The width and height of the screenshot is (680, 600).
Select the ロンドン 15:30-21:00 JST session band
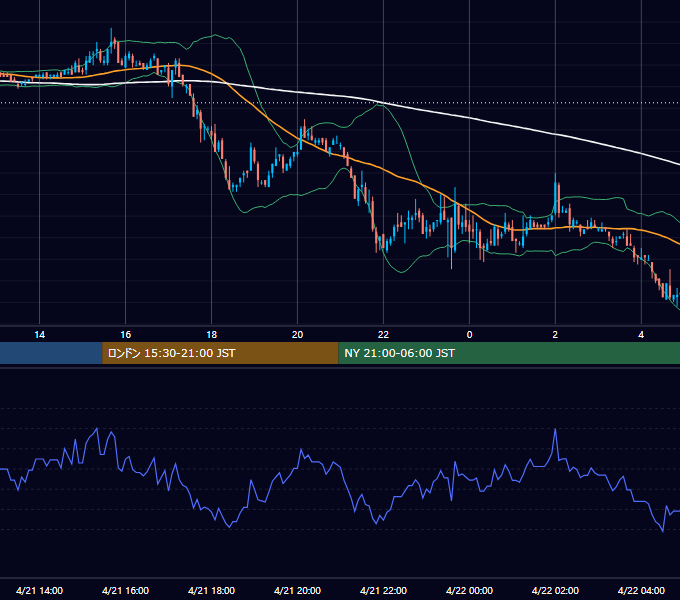coord(220,353)
